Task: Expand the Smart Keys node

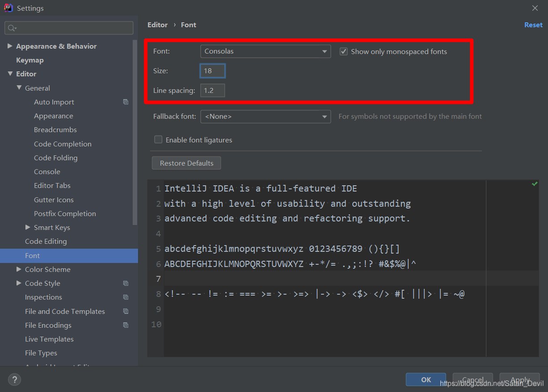Action: [28, 227]
